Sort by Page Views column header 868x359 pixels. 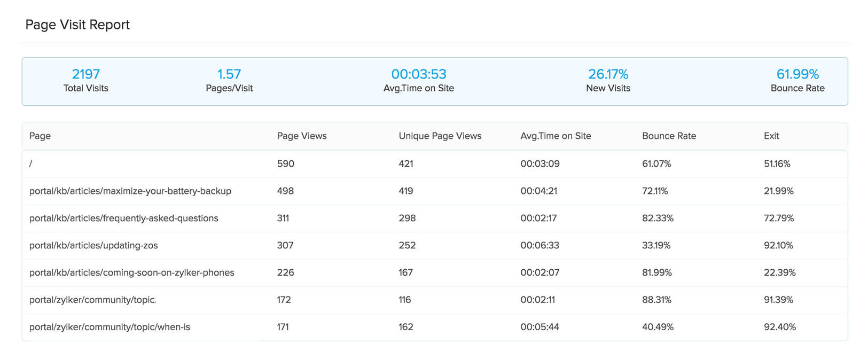point(301,136)
